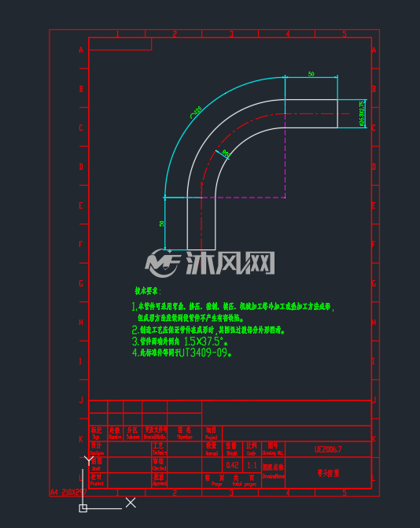
Task: Click the "Signature" title block cell
Action: pyautogui.click(x=184, y=433)
